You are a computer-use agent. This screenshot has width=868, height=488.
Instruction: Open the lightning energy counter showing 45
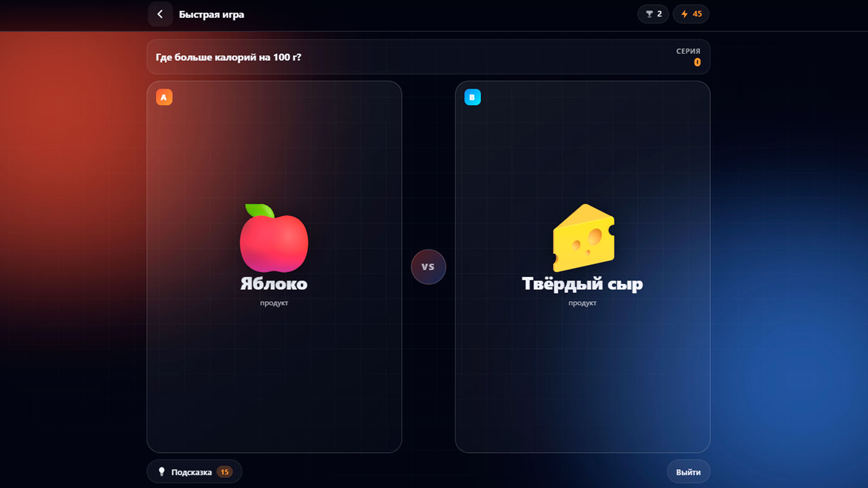click(691, 14)
